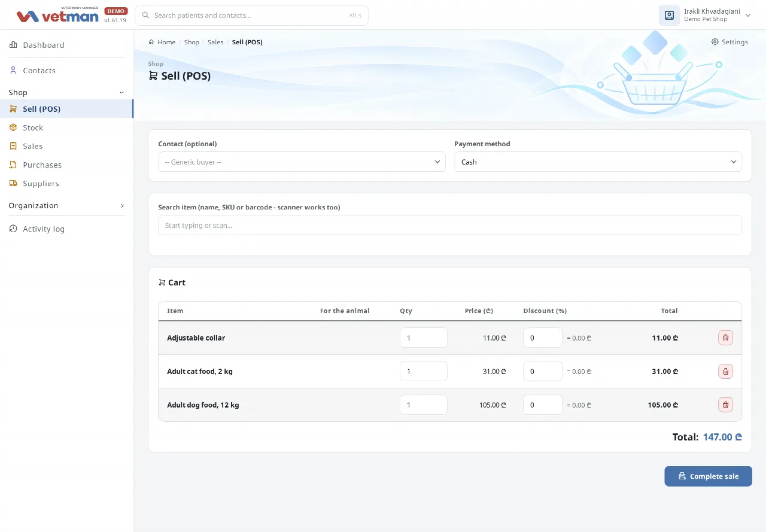766x532 pixels.
Task: Click the Contacts person icon
Action: coord(13,70)
